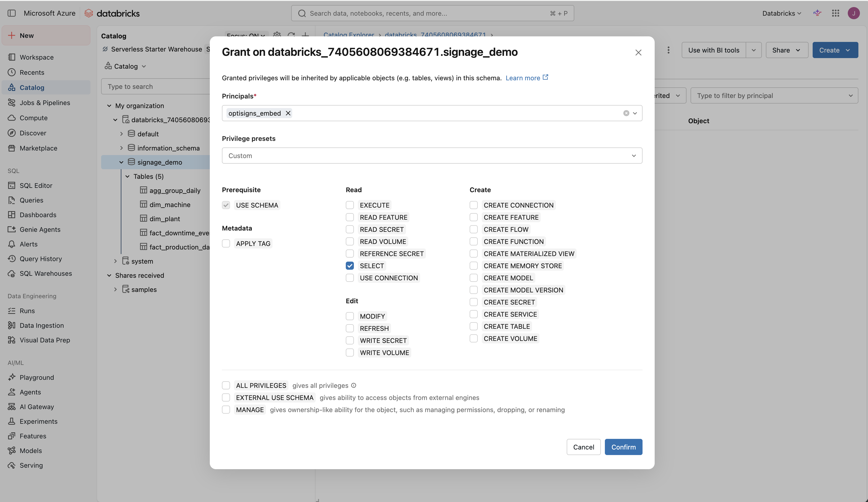Close the Grant dialog
The width and height of the screenshot is (868, 502).
638,52
